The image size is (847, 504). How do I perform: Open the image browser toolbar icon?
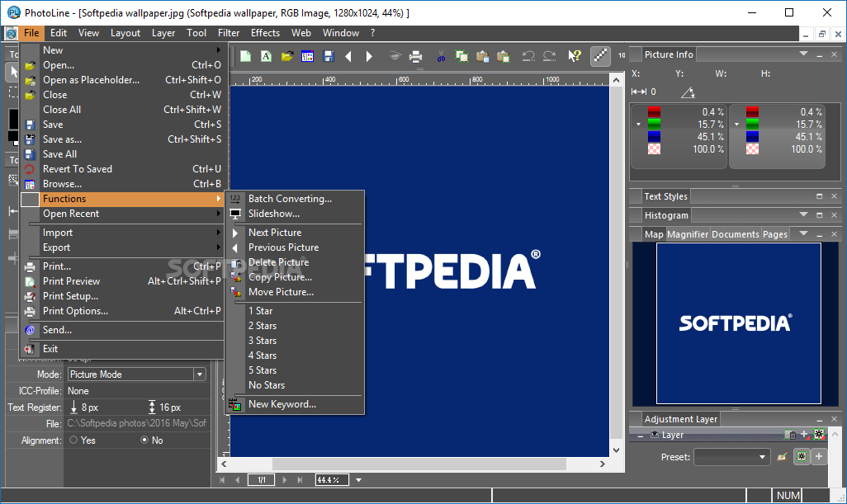(x=307, y=56)
